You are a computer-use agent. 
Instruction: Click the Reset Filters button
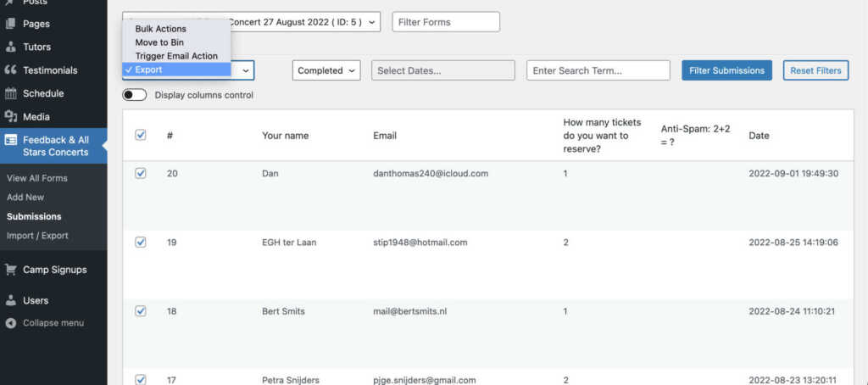pos(816,70)
